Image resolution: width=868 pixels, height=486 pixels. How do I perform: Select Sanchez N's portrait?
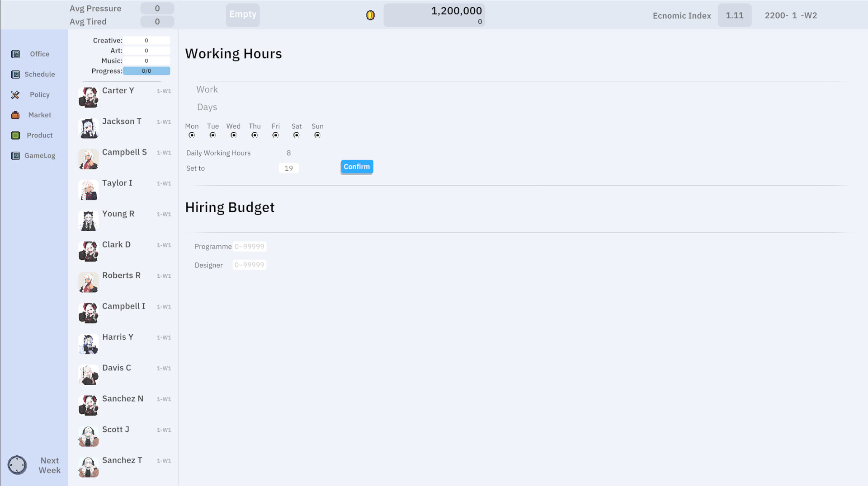pyautogui.click(x=88, y=405)
